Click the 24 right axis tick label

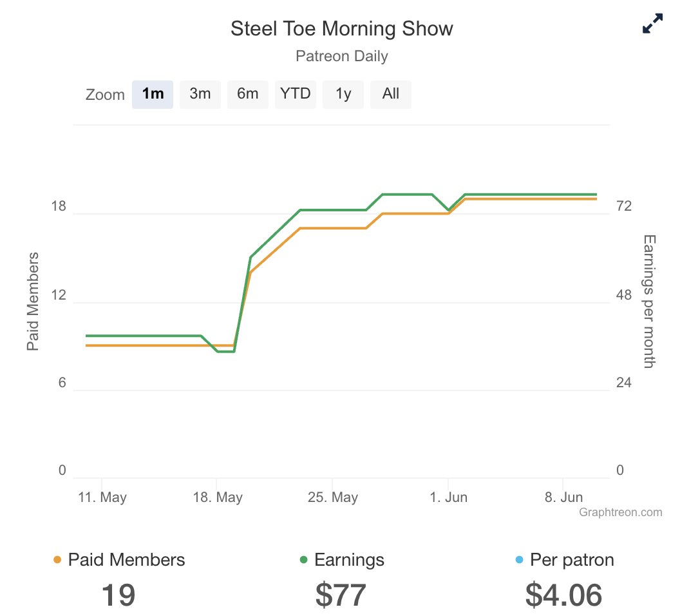click(623, 383)
